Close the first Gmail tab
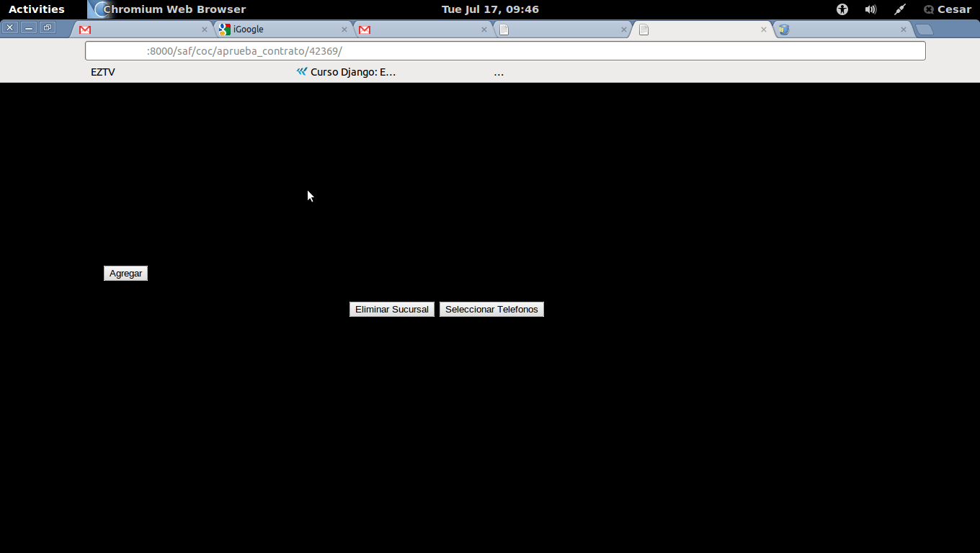 [205, 30]
